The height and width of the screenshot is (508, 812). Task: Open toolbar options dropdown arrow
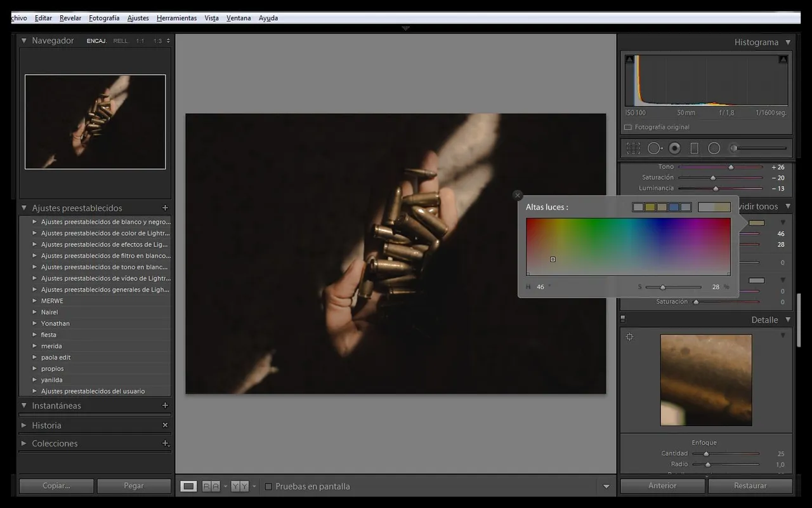(606, 486)
